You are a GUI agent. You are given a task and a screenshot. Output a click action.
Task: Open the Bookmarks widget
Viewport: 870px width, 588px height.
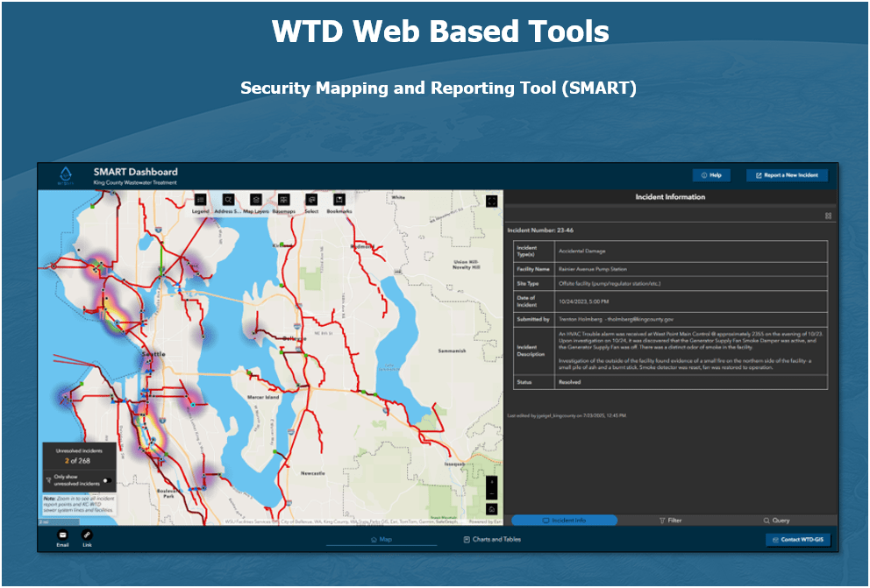(339, 200)
